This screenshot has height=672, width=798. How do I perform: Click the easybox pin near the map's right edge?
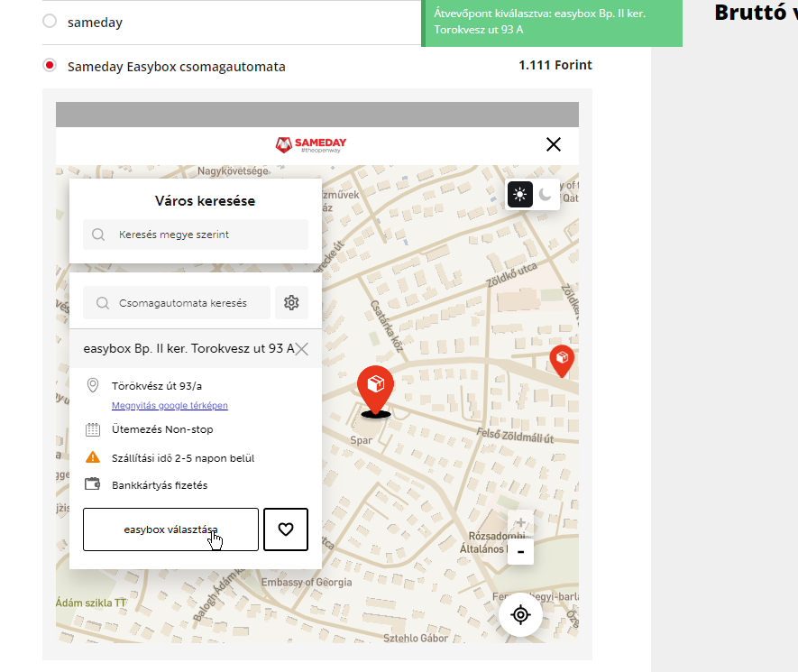[x=562, y=361]
